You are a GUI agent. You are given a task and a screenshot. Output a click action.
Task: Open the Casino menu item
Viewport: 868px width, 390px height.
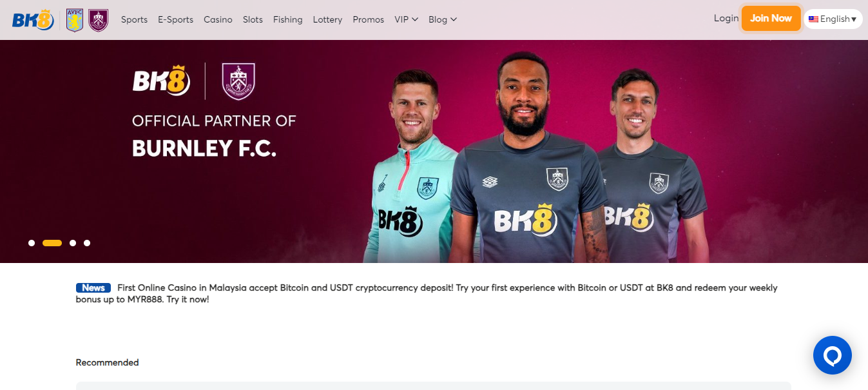pos(218,19)
